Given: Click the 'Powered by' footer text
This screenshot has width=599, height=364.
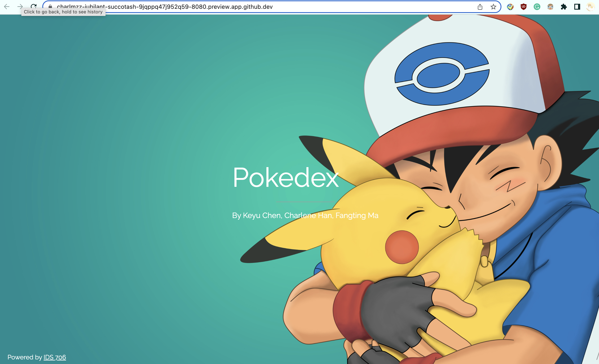Looking at the screenshot, I should click(x=25, y=357).
